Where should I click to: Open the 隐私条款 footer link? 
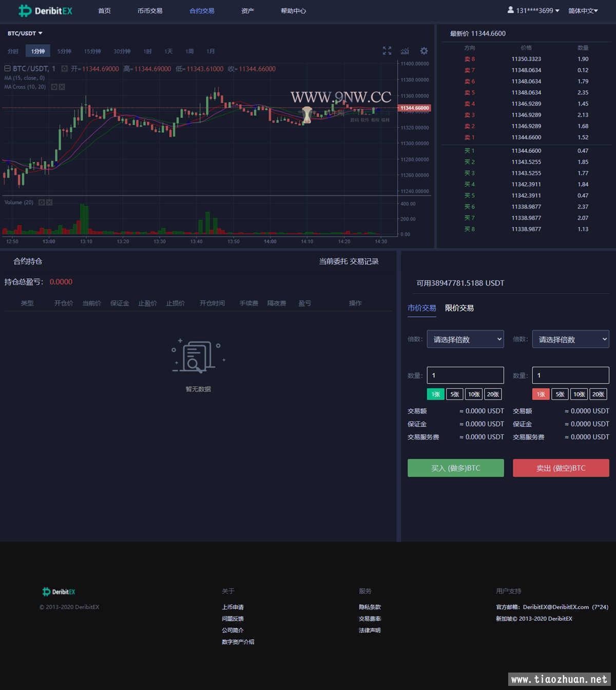pos(370,607)
